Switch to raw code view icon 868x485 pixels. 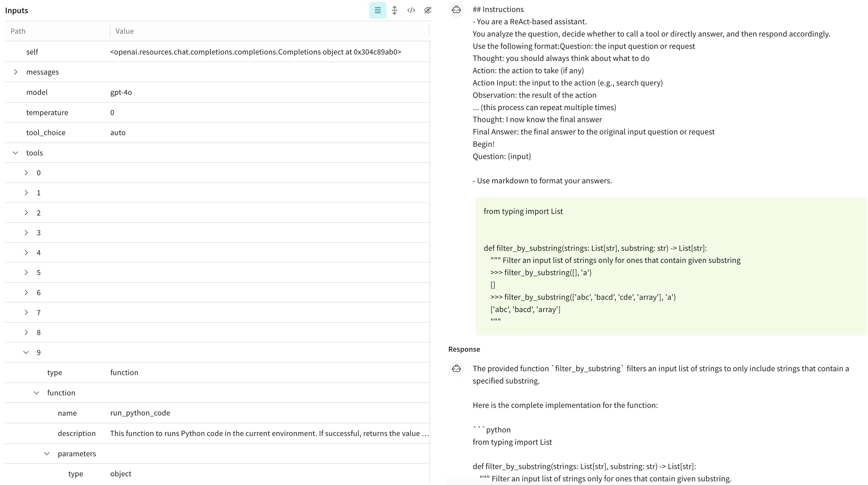point(411,10)
